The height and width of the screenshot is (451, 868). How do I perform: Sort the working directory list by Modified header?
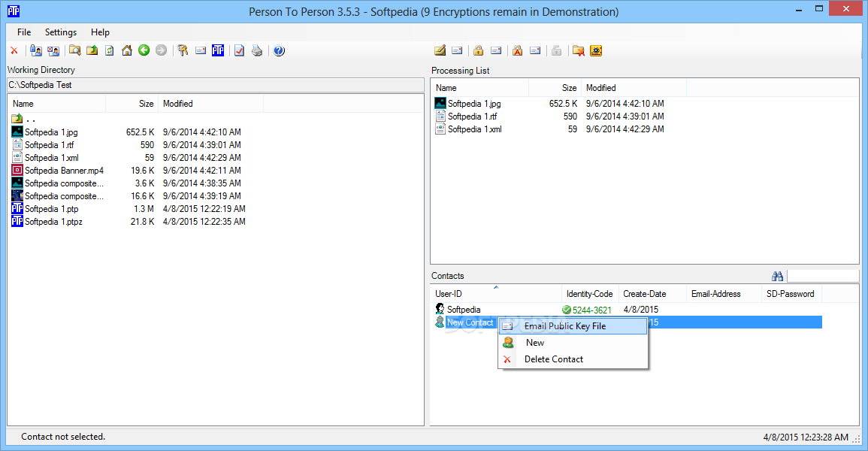[211, 104]
